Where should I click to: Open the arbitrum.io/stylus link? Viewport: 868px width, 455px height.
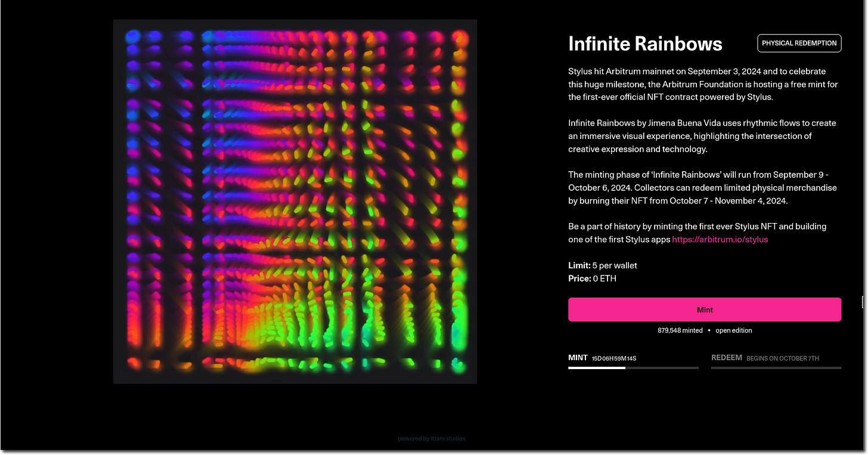click(720, 239)
